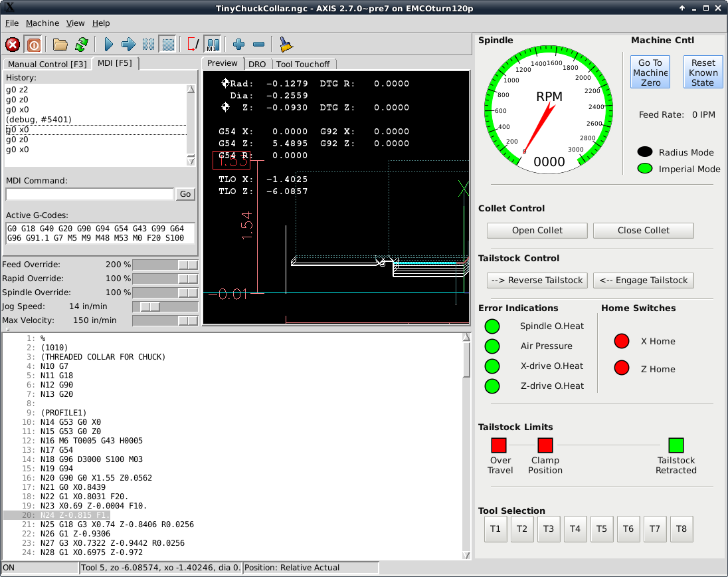Open the View menu
Viewport: 728px width, 577px height.
(x=75, y=23)
